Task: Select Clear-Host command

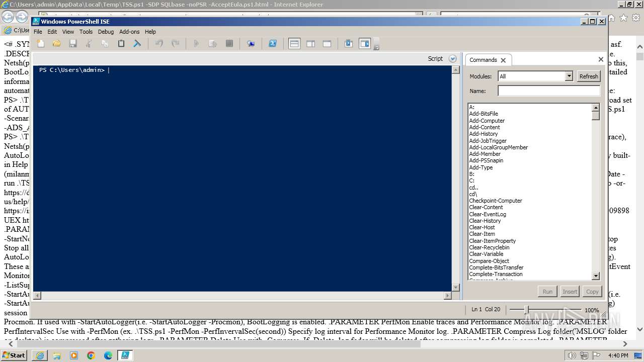Action: point(482,227)
